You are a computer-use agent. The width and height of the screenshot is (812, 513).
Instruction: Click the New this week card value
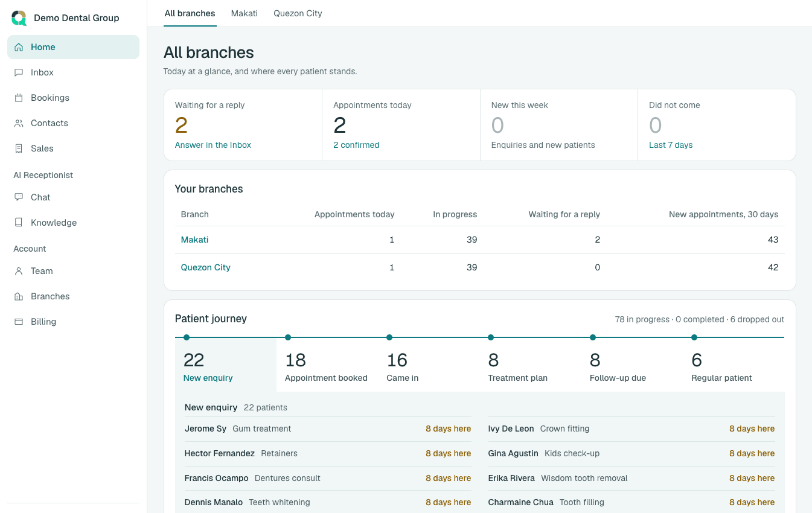click(497, 125)
